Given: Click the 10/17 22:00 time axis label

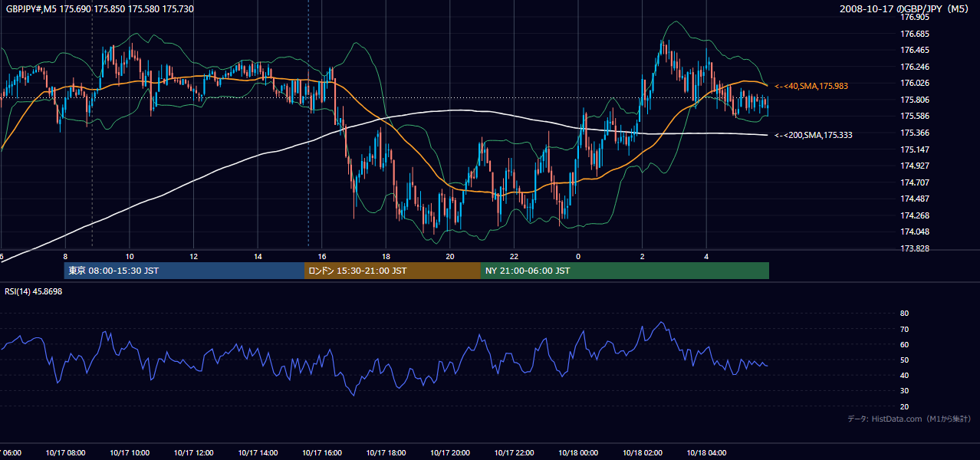Looking at the screenshot, I should coord(514,453).
